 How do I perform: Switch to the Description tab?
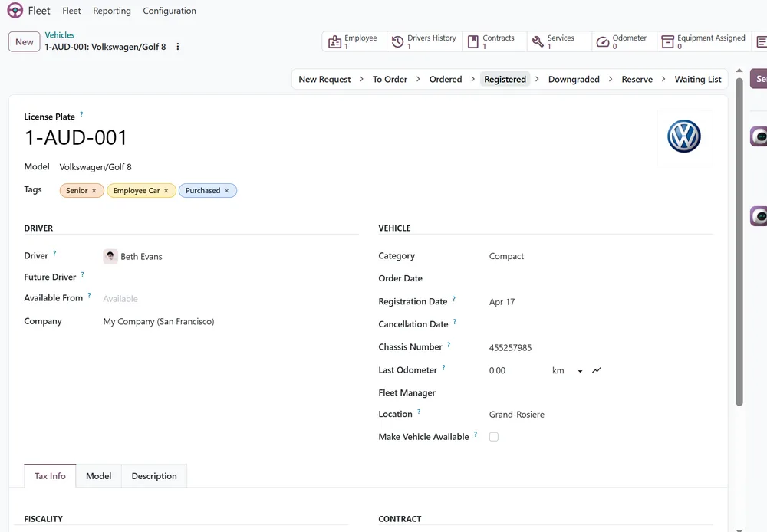point(154,476)
